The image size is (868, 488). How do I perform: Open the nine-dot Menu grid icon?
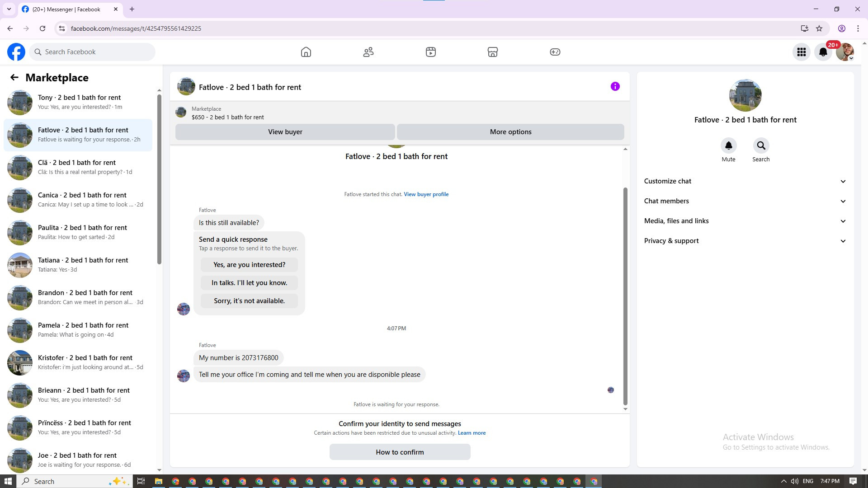click(x=802, y=52)
